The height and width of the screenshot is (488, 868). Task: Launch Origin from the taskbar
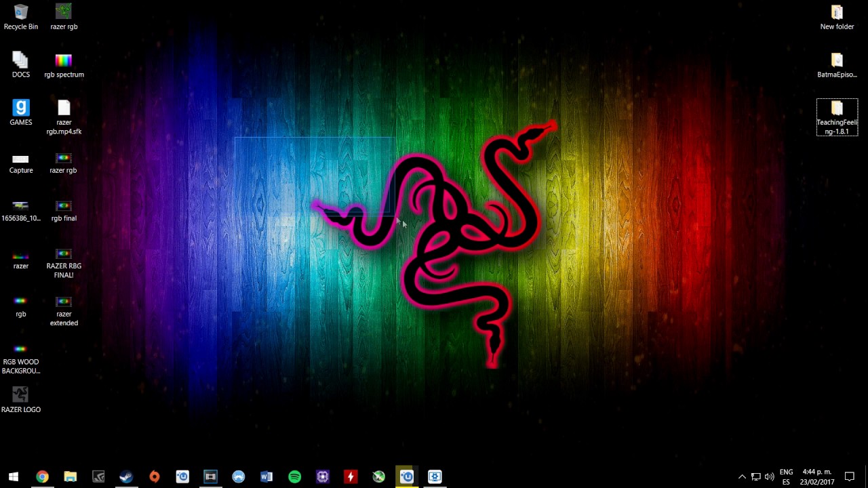coord(155,476)
